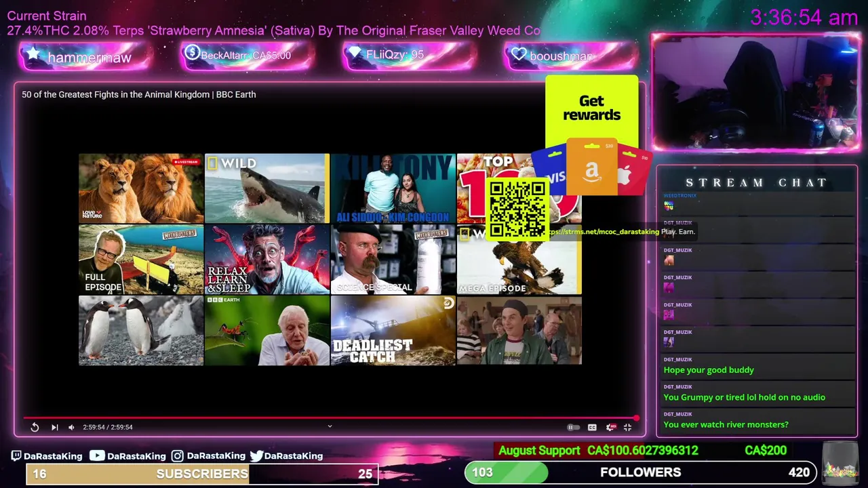The width and height of the screenshot is (868, 488).
Task: Click the river monsters chat message
Action: tap(726, 424)
